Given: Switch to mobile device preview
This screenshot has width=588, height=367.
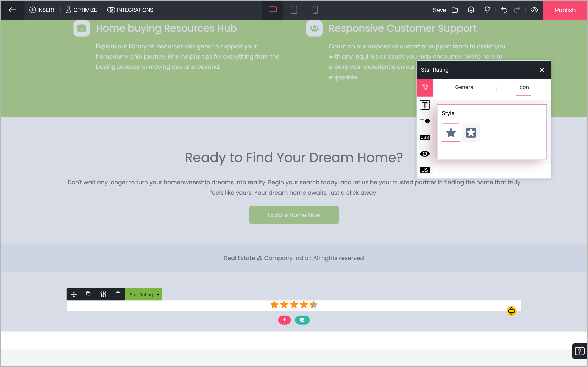Looking at the screenshot, I should (x=315, y=10).
